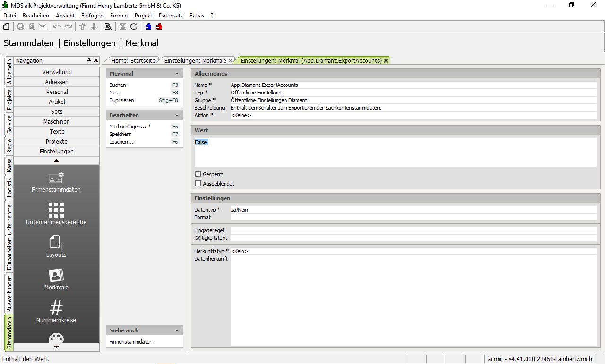The height and width of the screenshot is (364, 605).
Task: Click Speichern in the Bearbeiten panel
Action: coord(121,134)
